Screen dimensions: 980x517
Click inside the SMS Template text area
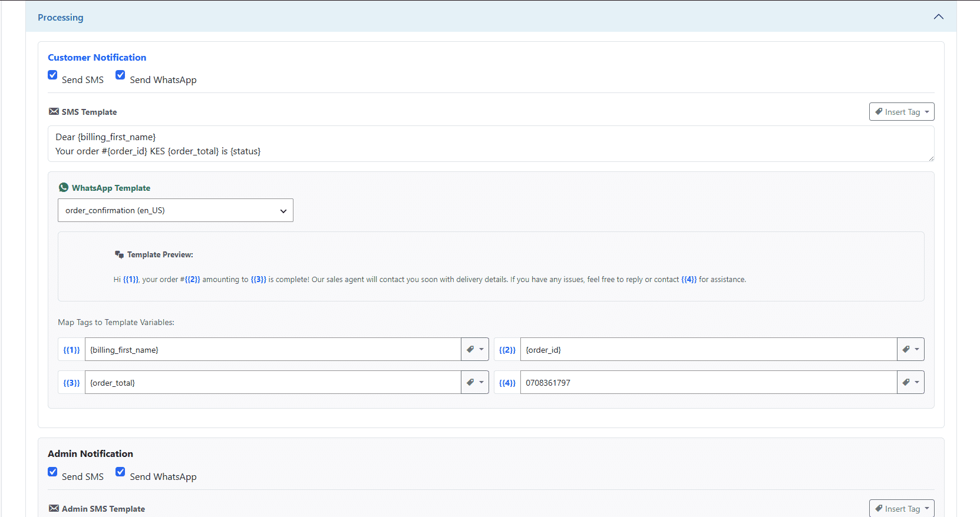point(491,144)
